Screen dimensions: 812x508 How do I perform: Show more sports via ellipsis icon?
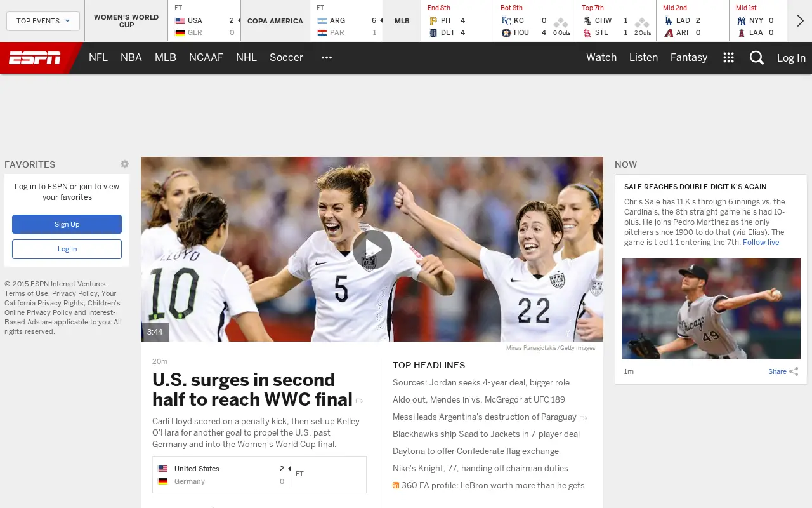(x=327, y=58)
